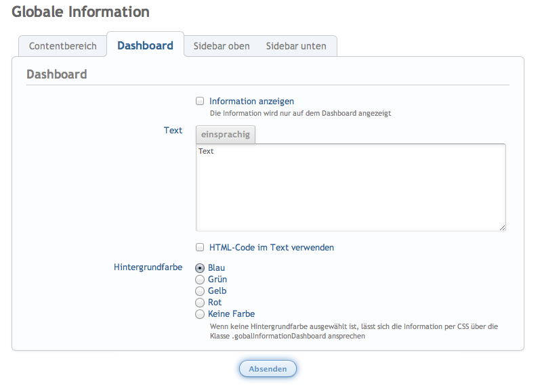Select the Keine Farbe option

(x=200, y=314)
